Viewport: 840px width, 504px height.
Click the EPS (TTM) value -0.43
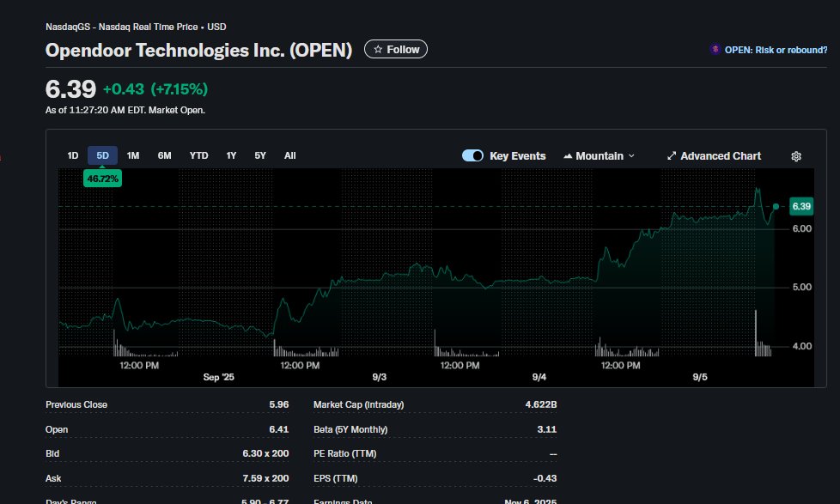click(545, 478)
